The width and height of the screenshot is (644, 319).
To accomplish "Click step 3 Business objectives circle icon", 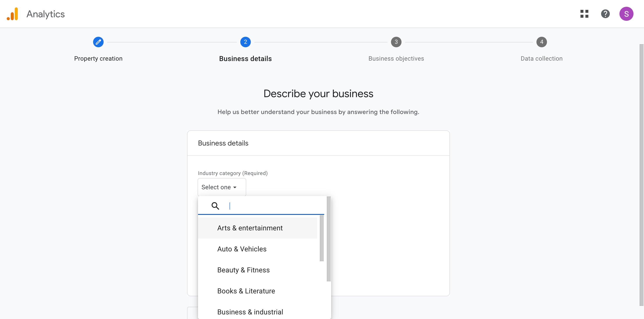I will point(396,42).
